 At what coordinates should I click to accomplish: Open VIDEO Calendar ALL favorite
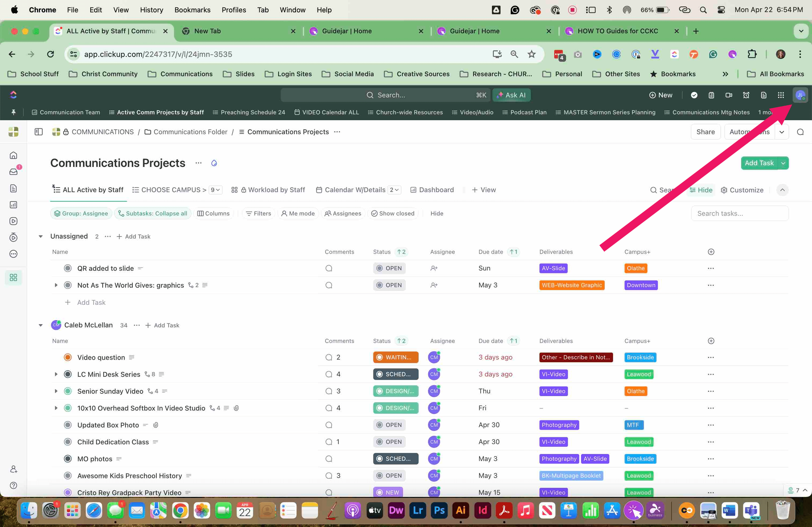[327, 112]
